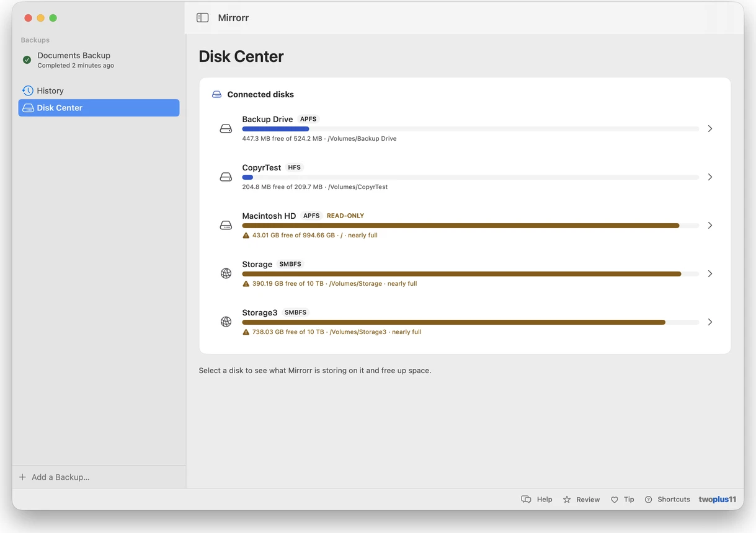This screenshot has width=756, height=533.
Task: Click the warning triangle under Storage3
Action: pos(246,332)
